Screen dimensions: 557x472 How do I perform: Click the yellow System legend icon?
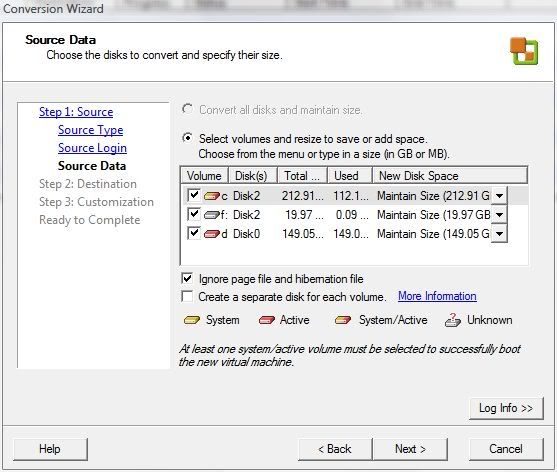click(x=192, y=320)
